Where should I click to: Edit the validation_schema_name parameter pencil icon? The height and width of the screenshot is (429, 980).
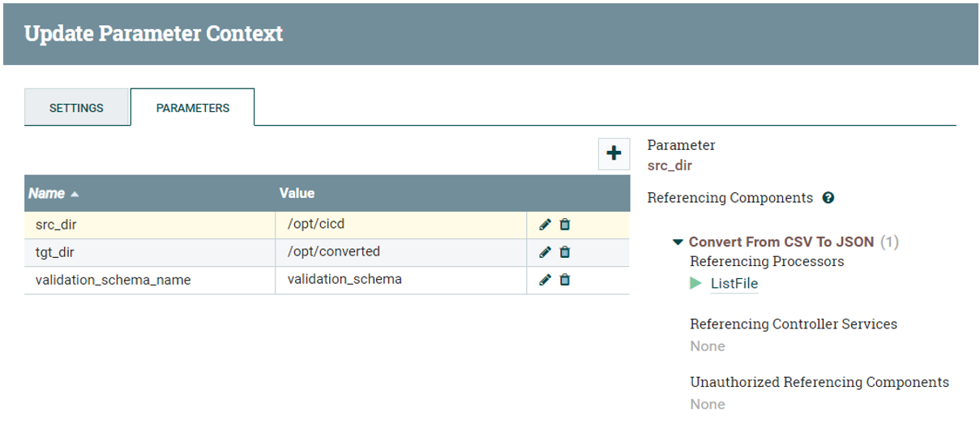(545, 280)
